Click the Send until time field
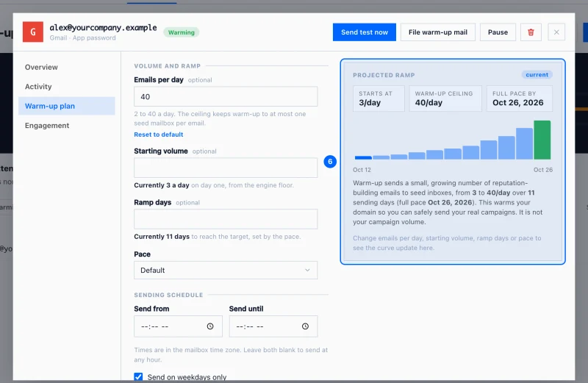This screenshot has width=588, height=383. 273,326
